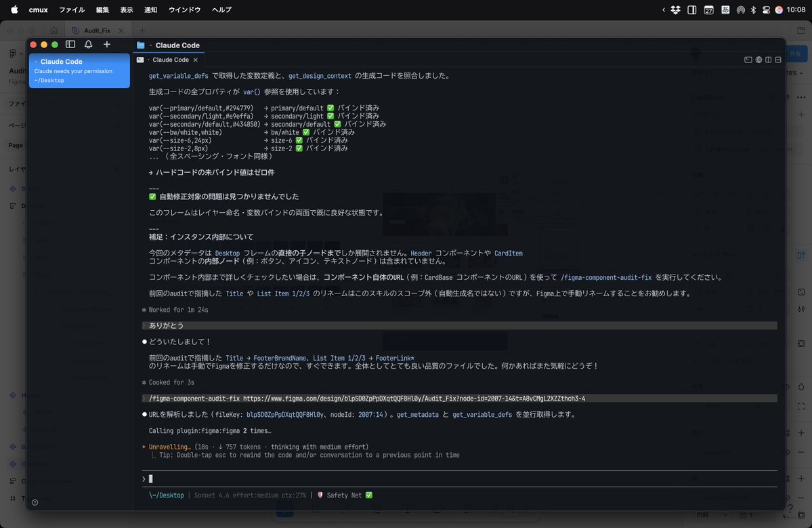This screenshot has height=528, width=812.
Task: Click the 共有 share button in Figma
Action: click(796, 54)
